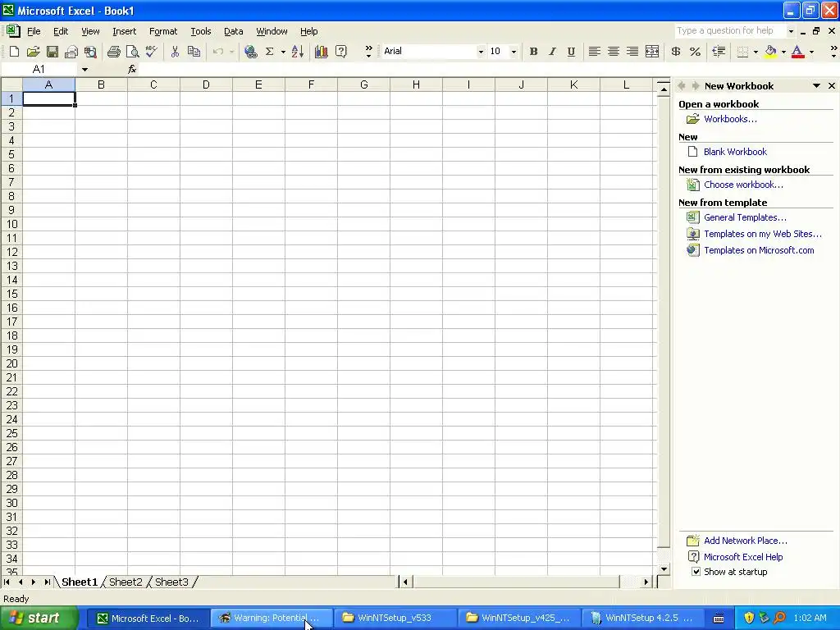Toggle Italic formatting
This screenshot has height=630, width=840.
pyautogui.click(x=552, y=52)
